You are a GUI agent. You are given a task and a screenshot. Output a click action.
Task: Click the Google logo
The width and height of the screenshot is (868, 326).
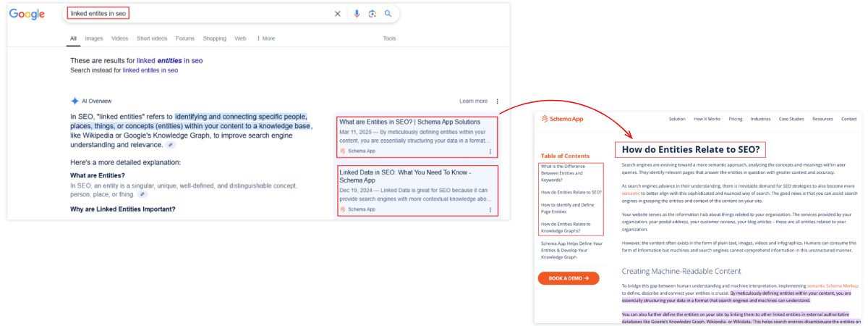click(x=27, y=14)
